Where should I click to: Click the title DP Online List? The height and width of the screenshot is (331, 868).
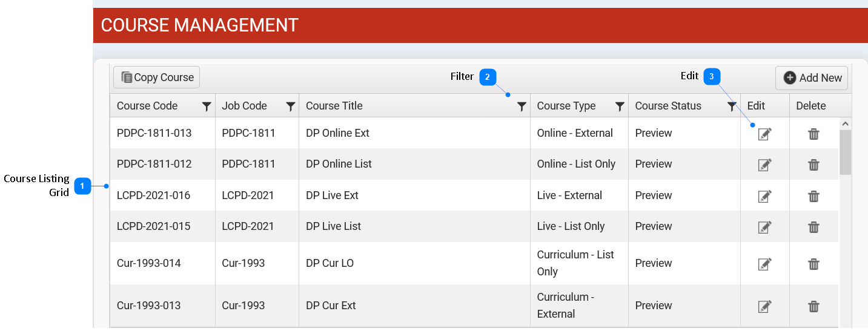pyautogui.click(x=339, y=164)
